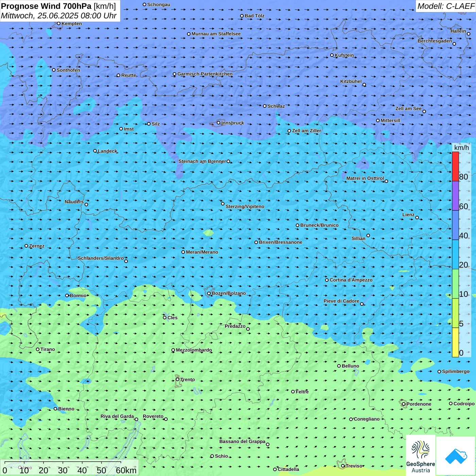Click the Schongau marker
The height and width of the screenshot is (476, 476).
[x=144, y=4]
